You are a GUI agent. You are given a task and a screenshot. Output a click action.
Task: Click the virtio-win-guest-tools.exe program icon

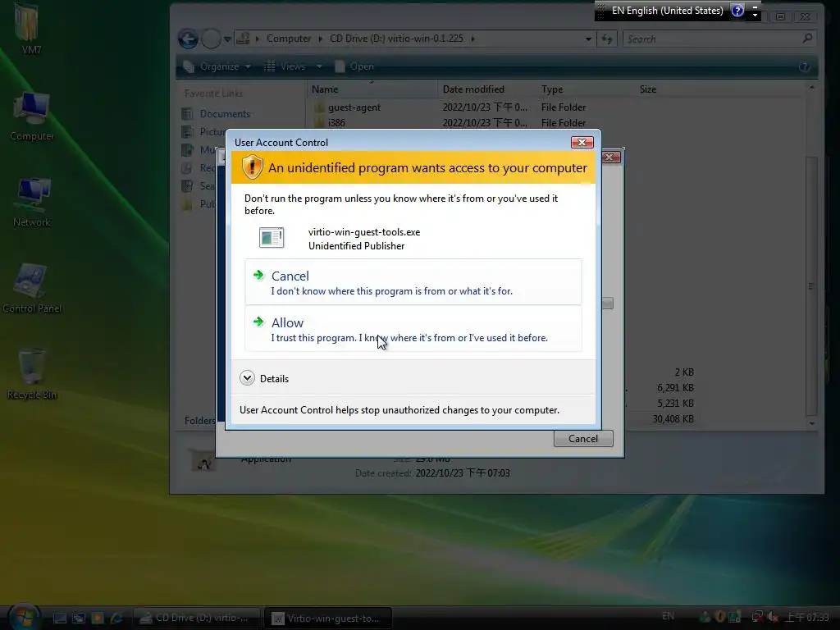tap(272, 237)
